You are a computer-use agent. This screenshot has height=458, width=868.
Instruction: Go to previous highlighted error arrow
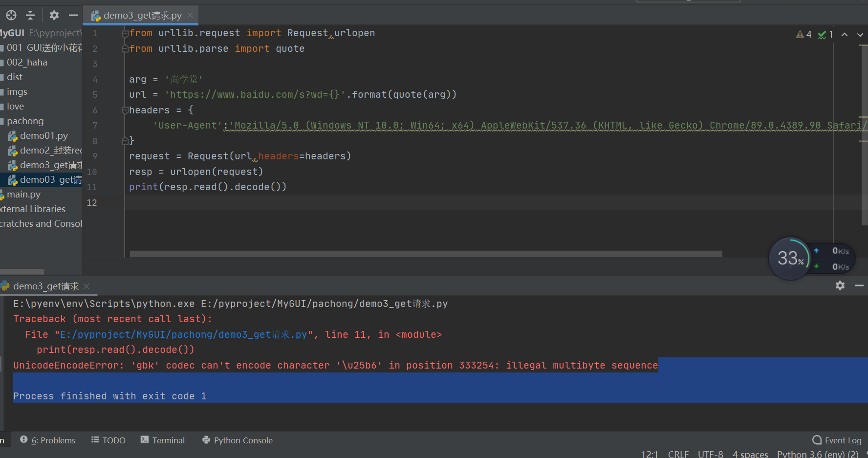pos(845,35)
